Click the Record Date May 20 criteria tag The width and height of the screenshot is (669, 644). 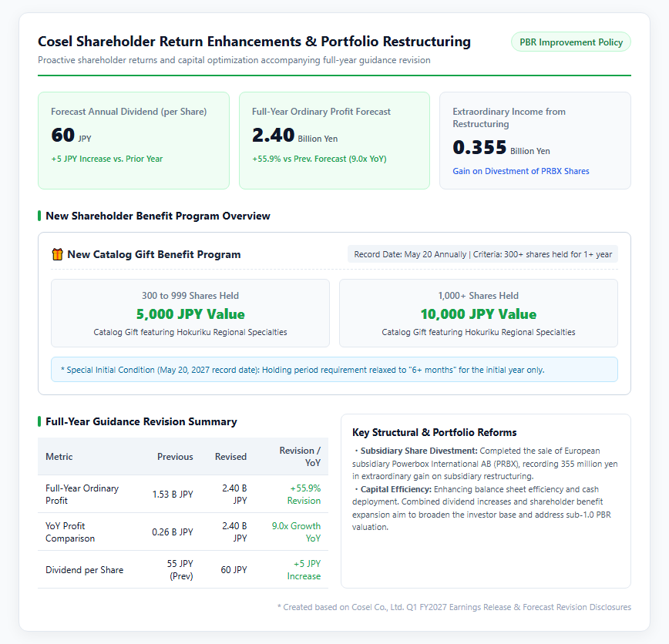[483, 255]
